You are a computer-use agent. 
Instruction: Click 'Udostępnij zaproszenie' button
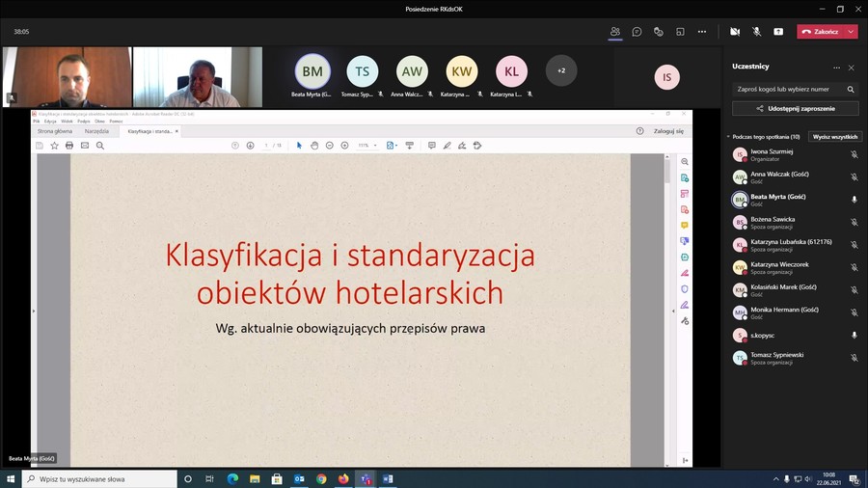[795, 109]
